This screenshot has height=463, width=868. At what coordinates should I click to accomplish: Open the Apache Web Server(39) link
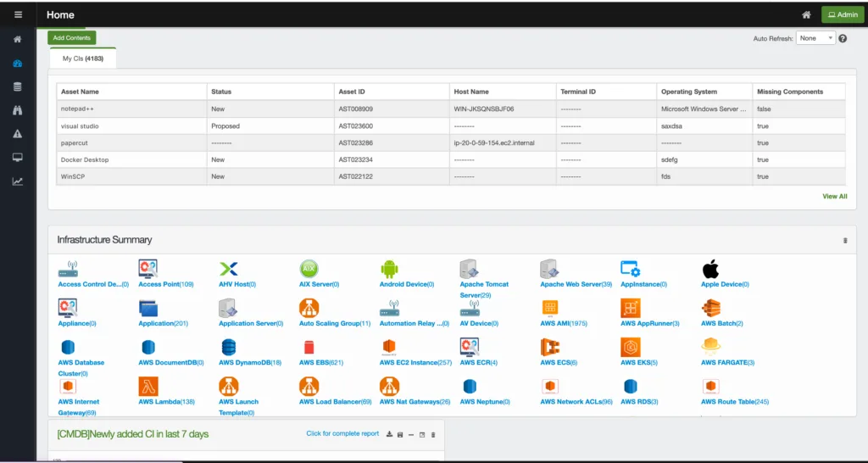coord(576,284)
